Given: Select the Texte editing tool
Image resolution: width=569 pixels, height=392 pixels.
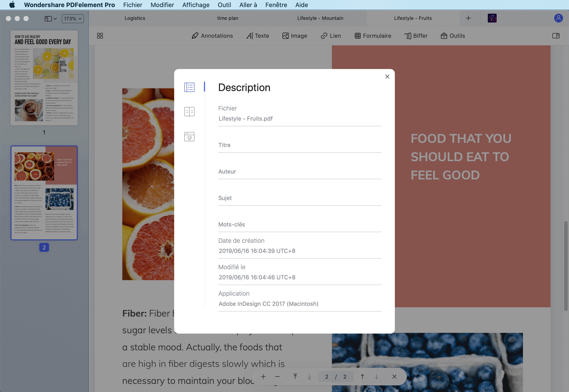Looking at the screenshot, I should point(257,36).
